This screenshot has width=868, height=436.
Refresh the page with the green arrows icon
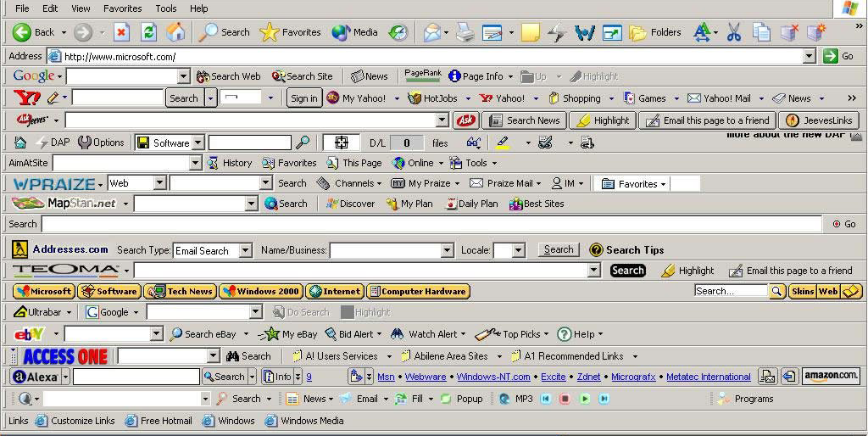[x=148, y=32]
